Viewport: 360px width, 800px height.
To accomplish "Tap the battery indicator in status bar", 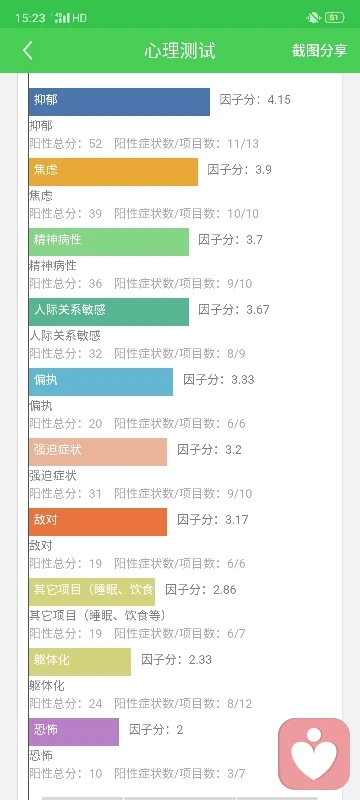I will 335,18.
